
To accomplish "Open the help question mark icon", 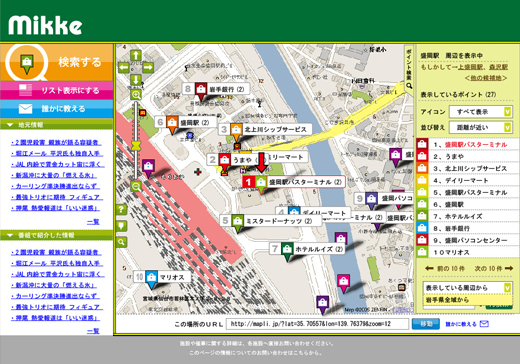I will (121, 210).
